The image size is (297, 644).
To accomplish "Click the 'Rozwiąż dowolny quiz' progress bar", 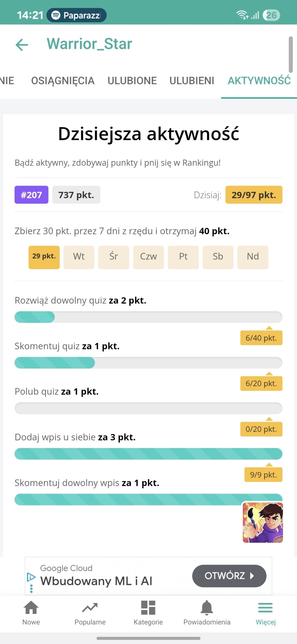I will click(148, 317).
